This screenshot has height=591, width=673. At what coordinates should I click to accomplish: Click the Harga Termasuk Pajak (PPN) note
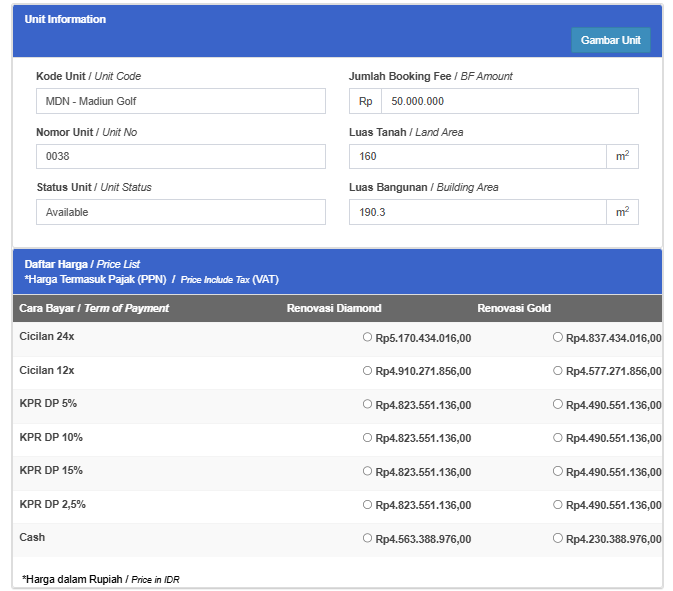(x=152, y=279)
